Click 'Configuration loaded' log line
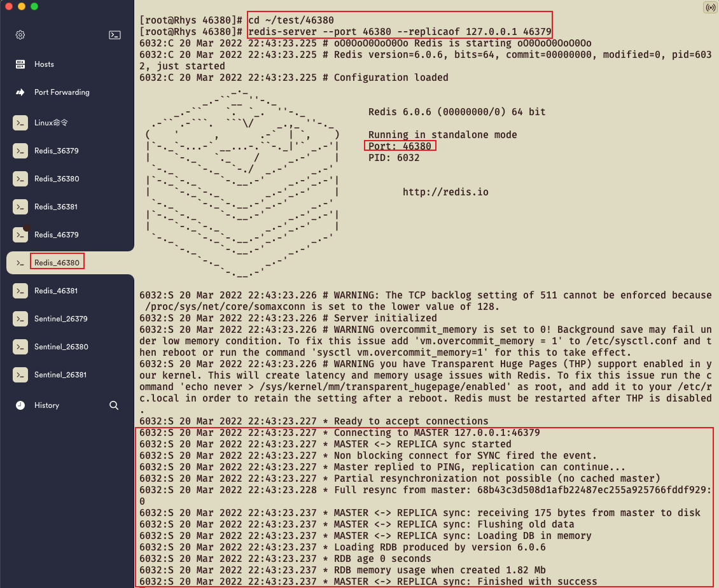 [x=294, y=78]
